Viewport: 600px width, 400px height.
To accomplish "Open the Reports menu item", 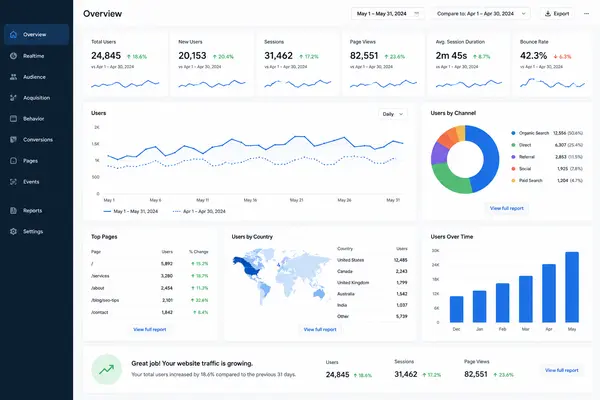I will pos(37,211).
